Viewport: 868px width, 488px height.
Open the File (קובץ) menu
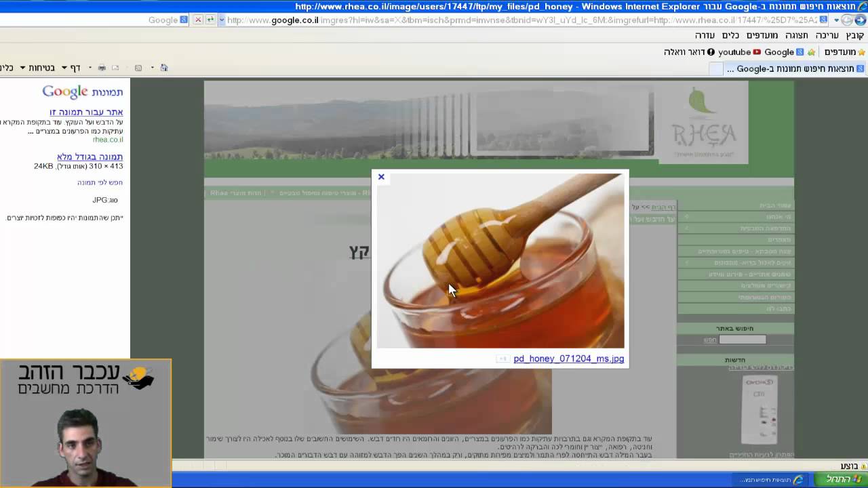pyautogui.click(x=855, y=35)
